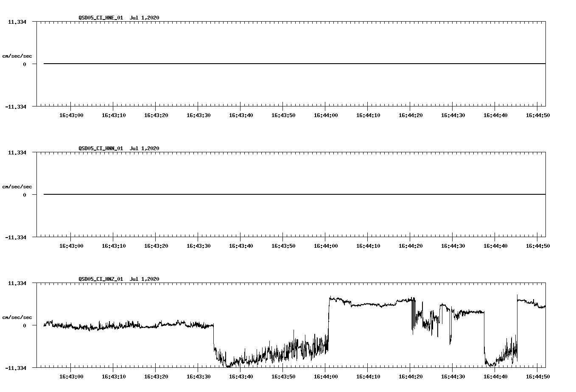This screenshot has height=392, width=576.
Task: Click 16:44:20 time label under HNZ plot
Action: (x=411, y=377)
